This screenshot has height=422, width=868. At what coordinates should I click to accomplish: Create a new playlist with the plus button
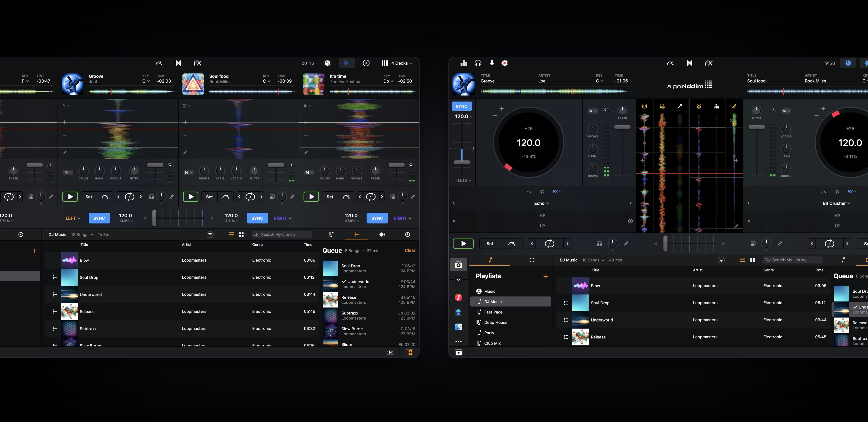click(546, 276)
